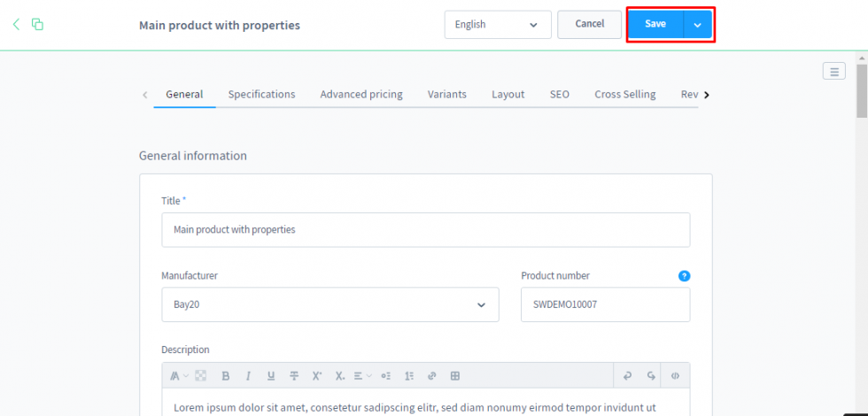Insert a link in the description
This screenshot has height=416, width=868.
point(431,376)
